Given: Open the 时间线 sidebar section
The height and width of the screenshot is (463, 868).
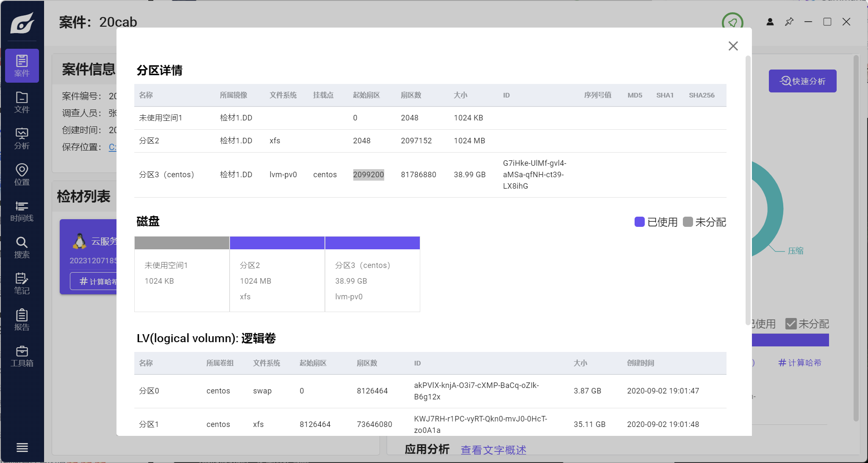Looking at the screenshot, I should coord(22,211).
